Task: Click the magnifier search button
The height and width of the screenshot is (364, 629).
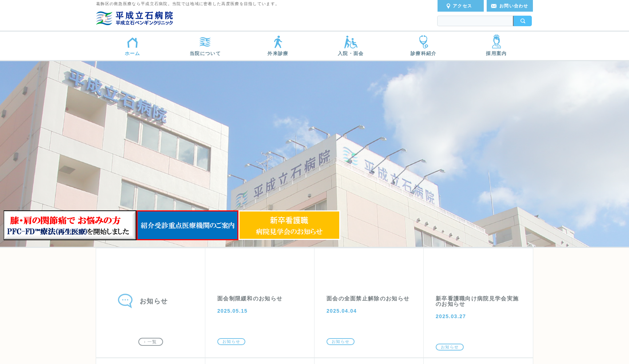Action: pyautogui.click(x=522, y=21)
